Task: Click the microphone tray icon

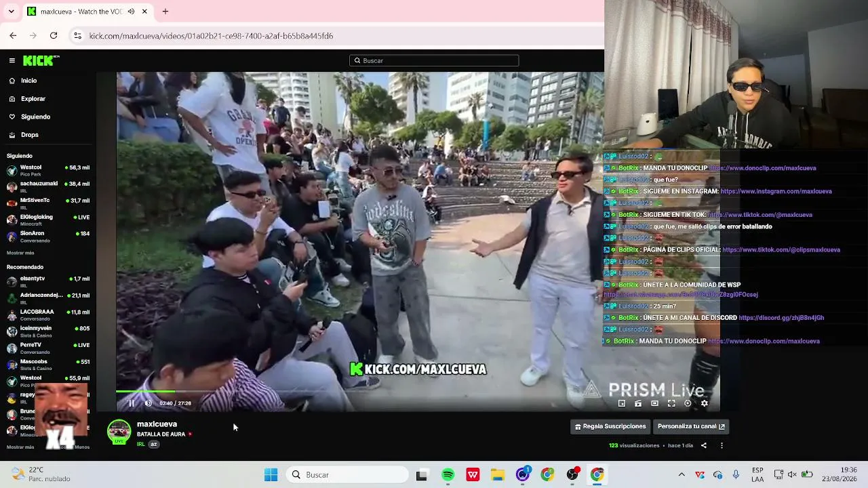Action: [x=736, y=474]
